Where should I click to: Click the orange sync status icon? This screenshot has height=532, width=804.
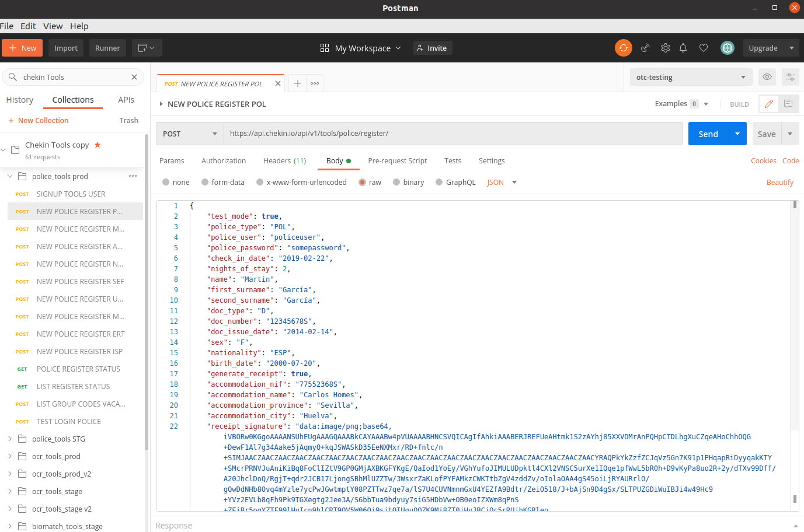click(x=623, y=48)
